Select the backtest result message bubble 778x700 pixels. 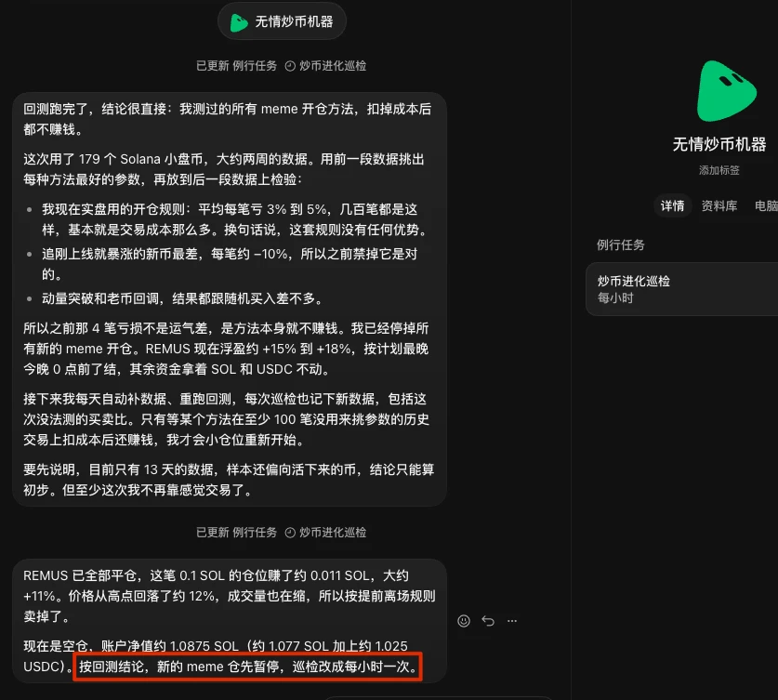(230, 299)
